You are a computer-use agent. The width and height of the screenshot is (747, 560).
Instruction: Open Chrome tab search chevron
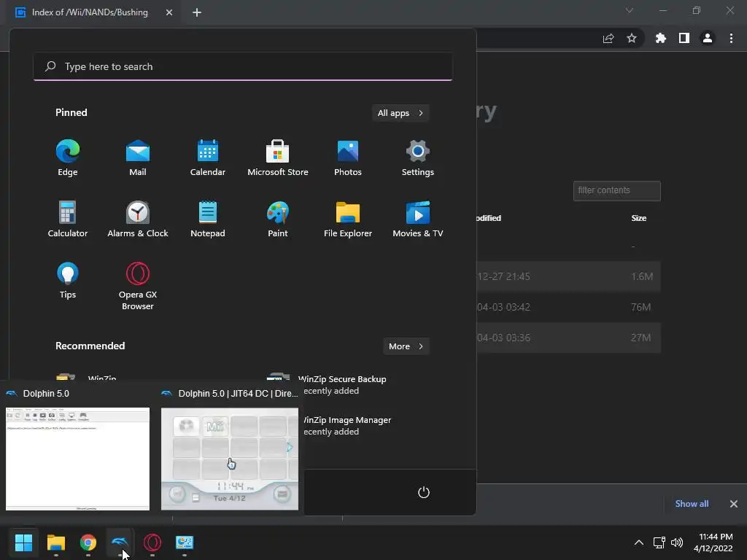630,10
